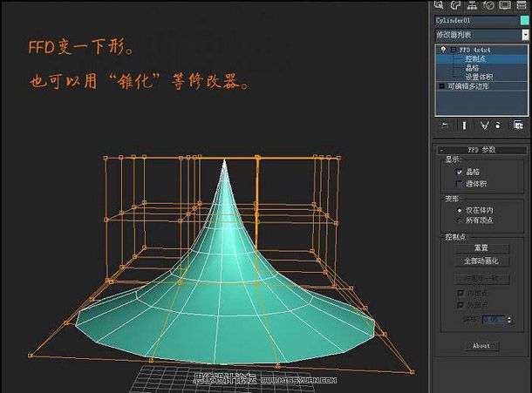Toggle the 外部点 checkbox
532x393 pixels.
pyautogui.click(x=460, y=305)
